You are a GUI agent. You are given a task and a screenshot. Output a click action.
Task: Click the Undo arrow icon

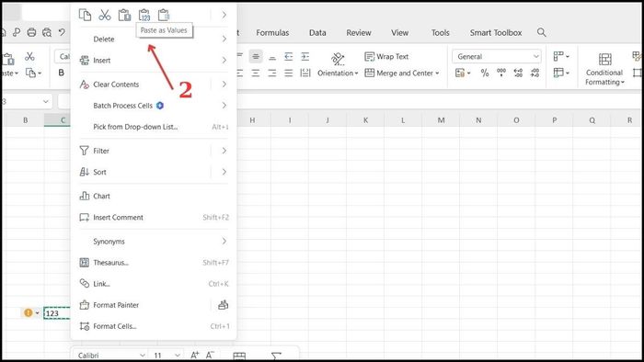point(62,32)
